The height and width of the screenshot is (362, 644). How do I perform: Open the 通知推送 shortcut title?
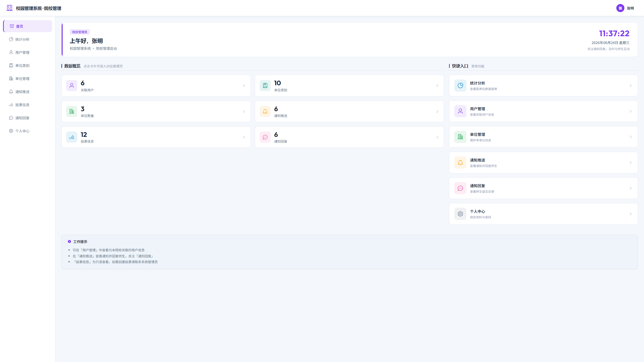477,160
